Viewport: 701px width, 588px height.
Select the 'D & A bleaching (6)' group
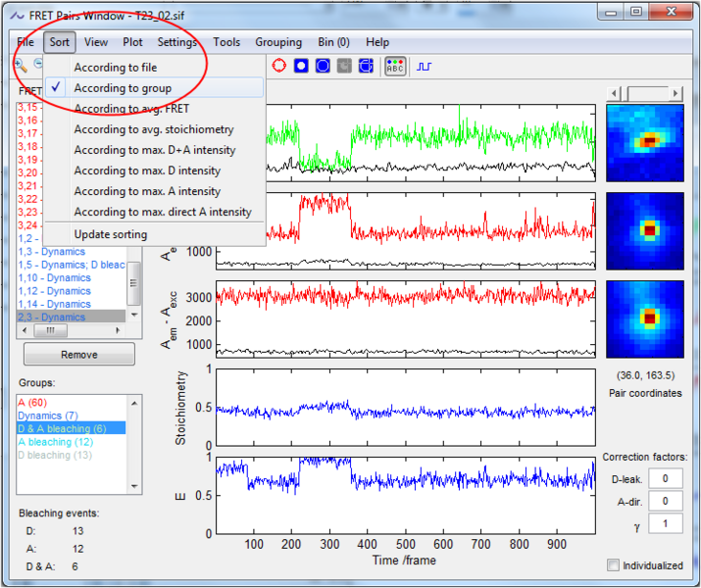pos(61,428)
